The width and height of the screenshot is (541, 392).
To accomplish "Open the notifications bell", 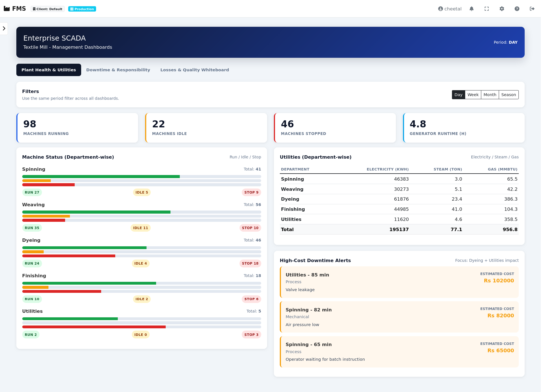I will [472, 9].
